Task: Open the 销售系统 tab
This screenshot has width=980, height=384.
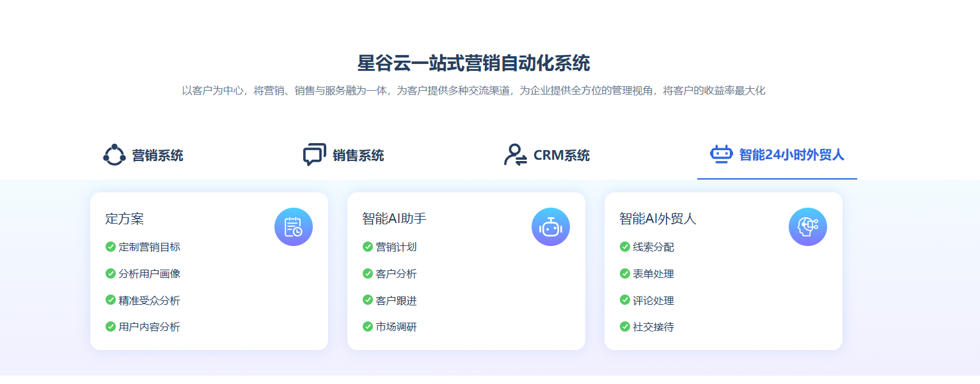Action: (x=358, y=155)
